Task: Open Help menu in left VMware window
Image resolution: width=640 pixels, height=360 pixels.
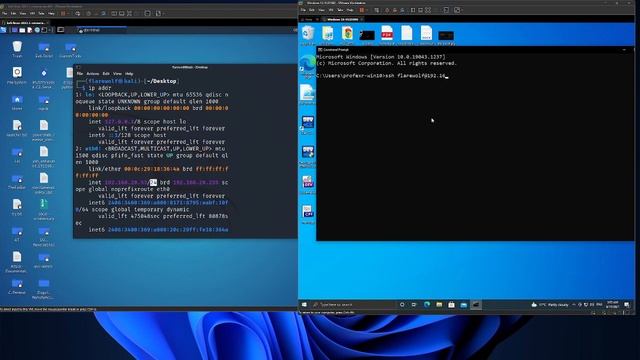Action: point(51,13)
